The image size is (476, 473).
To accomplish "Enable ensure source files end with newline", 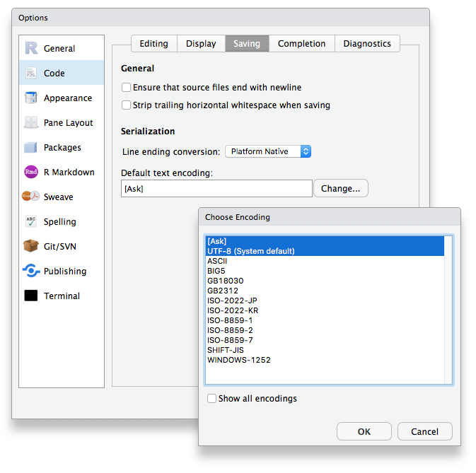I will [x=127, y=88].
